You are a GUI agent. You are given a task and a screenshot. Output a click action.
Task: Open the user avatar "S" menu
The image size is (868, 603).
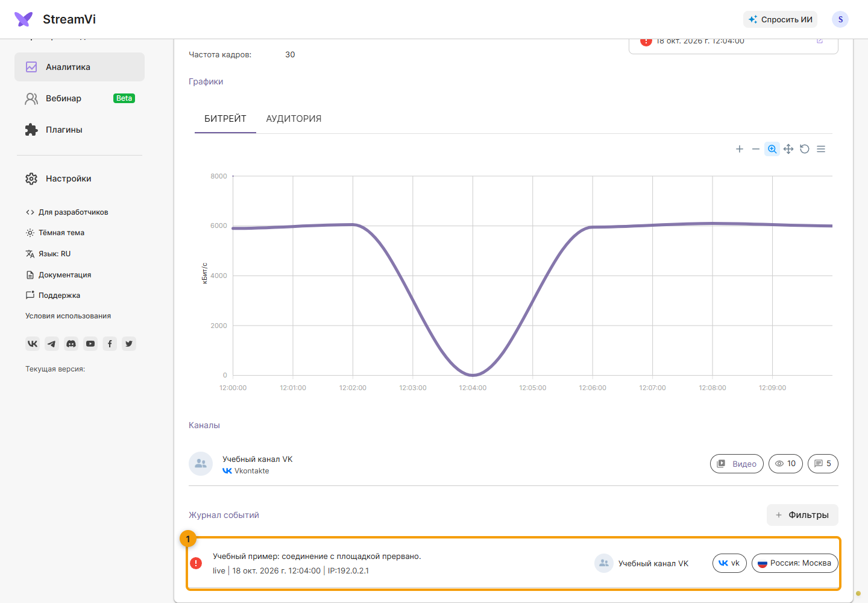840,19
